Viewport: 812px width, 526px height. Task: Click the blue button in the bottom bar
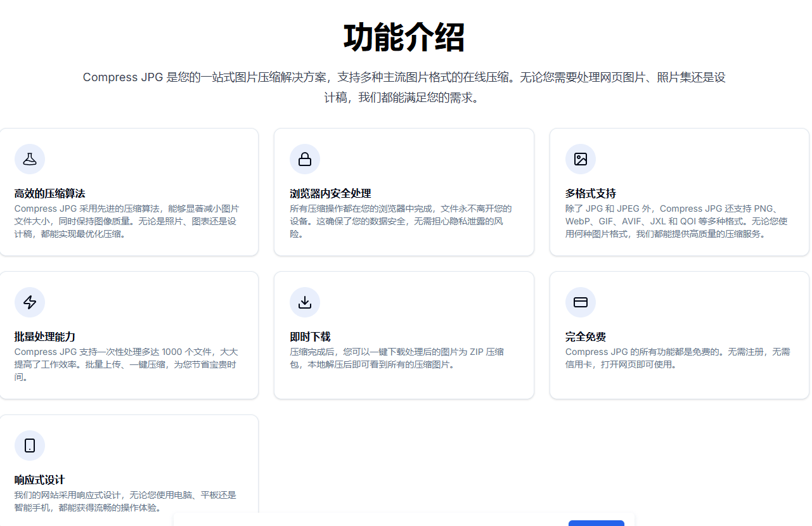[596, 524]
